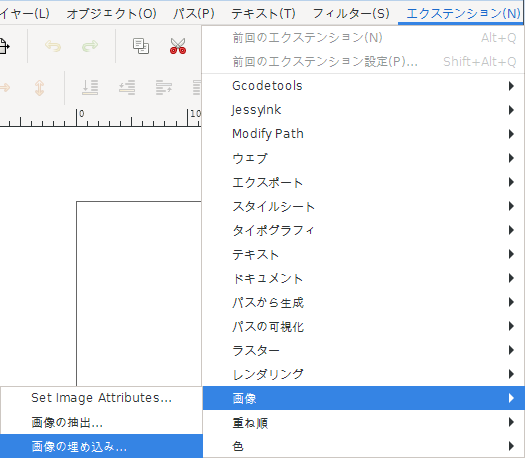This screenshot has width=525, height=458.
Task: Open the テキスト(T) menu
Action: (264, 13)
